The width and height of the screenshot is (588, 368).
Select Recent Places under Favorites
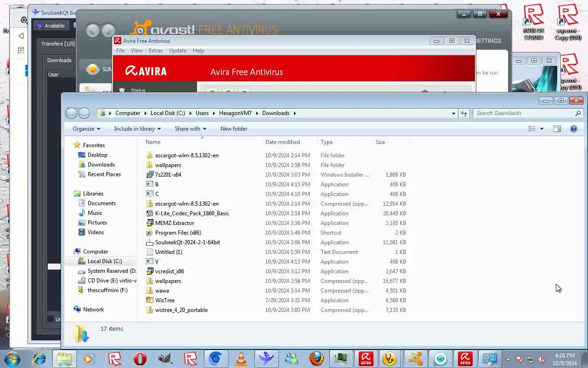click(x=104, y=174)
